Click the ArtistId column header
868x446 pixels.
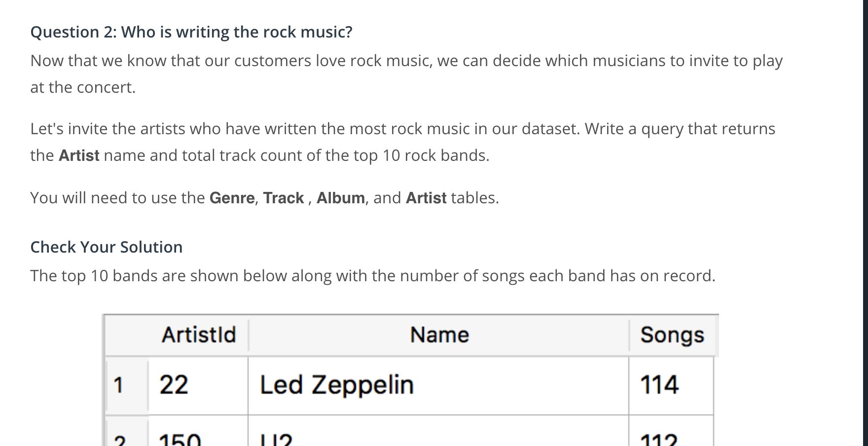click(199, 335)
